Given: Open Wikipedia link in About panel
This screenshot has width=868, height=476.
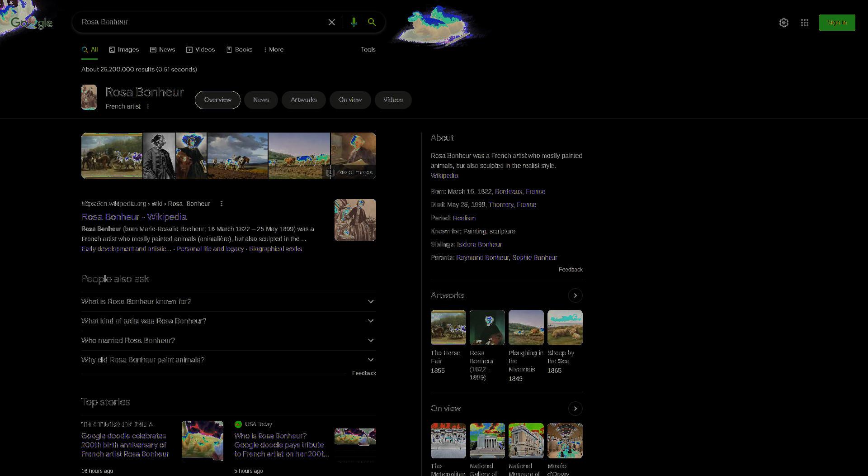Looking at the screenshot, I should [x=444, y=176].
